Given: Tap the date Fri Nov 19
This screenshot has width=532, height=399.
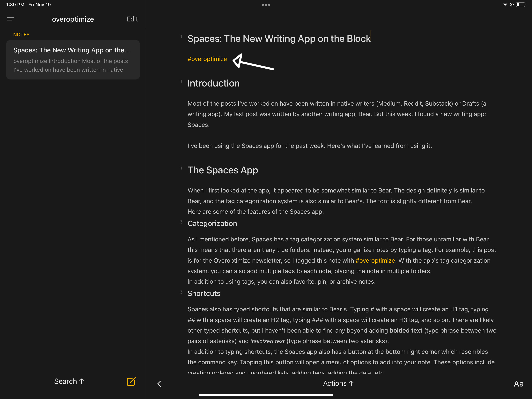Looking at the screenshot, I should coord(40,4).
